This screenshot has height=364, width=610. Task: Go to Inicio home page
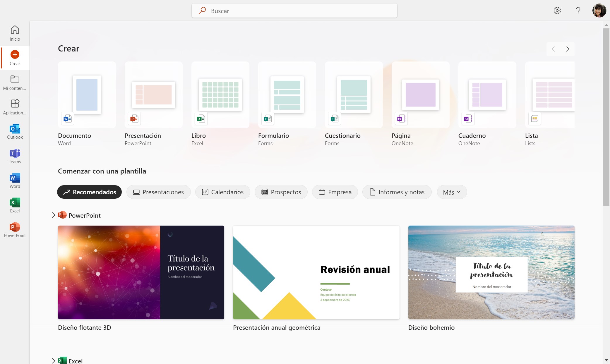point(14,33)
